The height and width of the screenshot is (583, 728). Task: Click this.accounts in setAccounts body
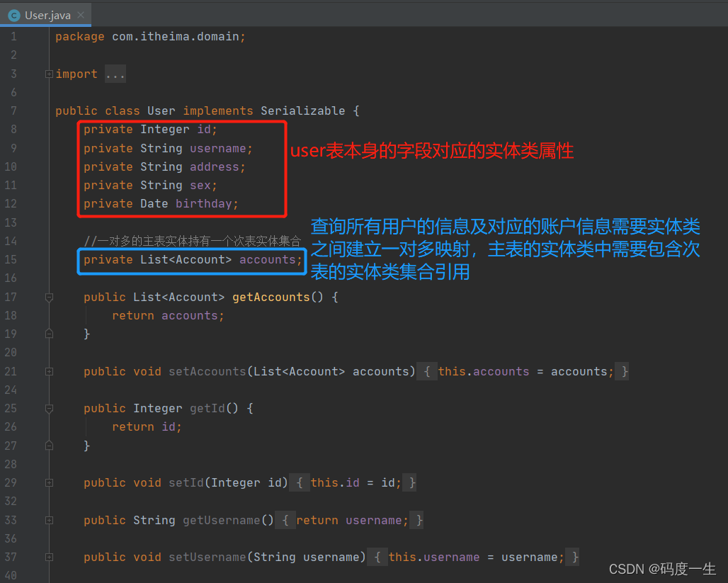pos(483,372)
